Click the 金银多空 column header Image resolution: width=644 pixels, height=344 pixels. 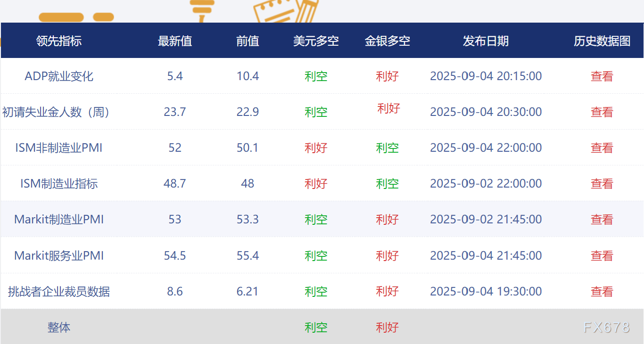(x=388, y=41)
